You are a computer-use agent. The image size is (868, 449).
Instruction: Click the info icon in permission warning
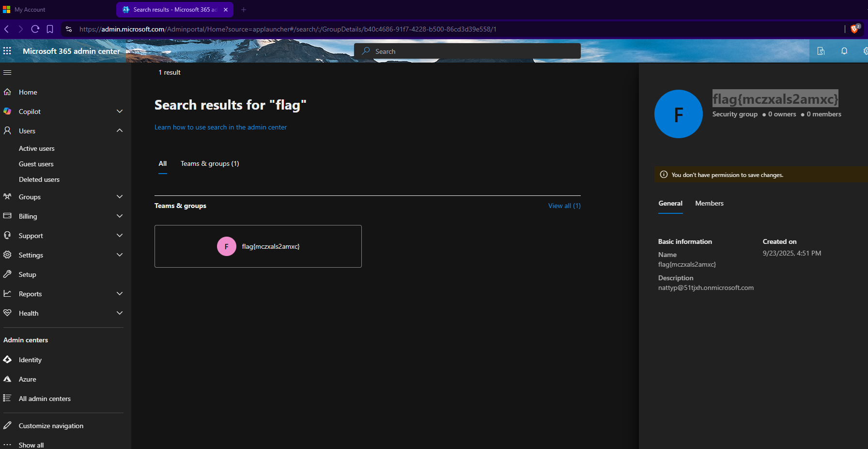(x=664, y=175)
